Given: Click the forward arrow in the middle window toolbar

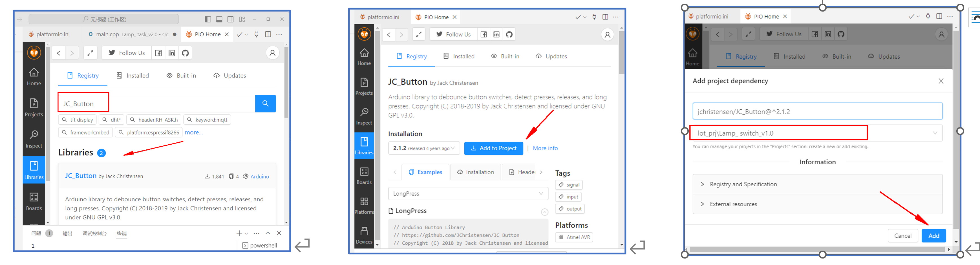Looking at the screenshot, I should click(x=401, y=34).
